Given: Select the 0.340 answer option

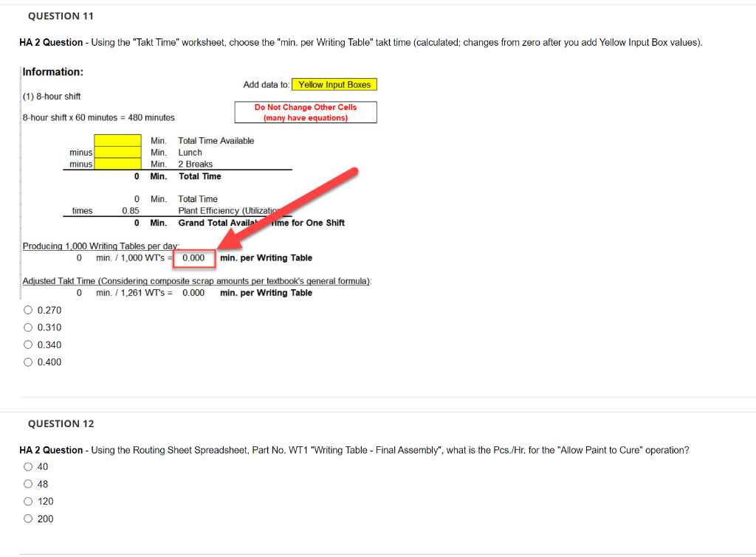Looking at the screenshot, I should (28, 345).
